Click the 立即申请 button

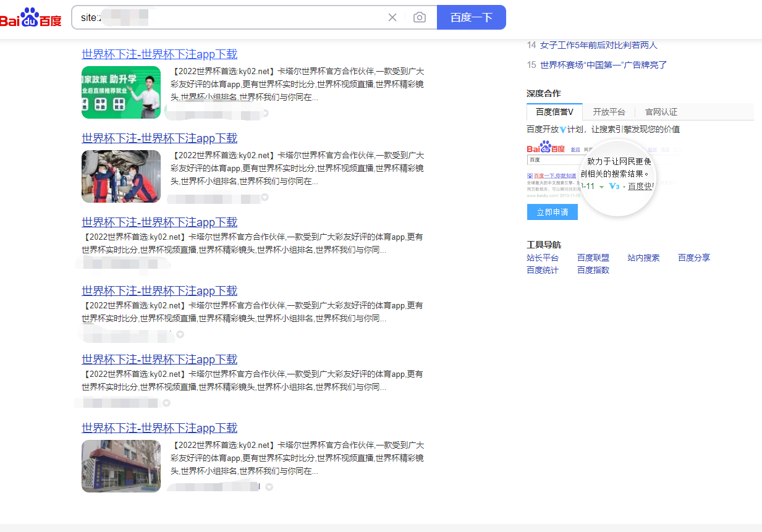pos(552,212)
